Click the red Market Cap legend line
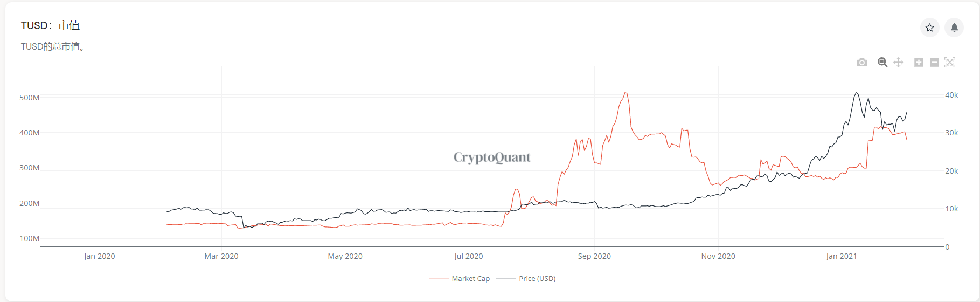The width and height of the screenshot is (980, 302). [x=439, y=279]
